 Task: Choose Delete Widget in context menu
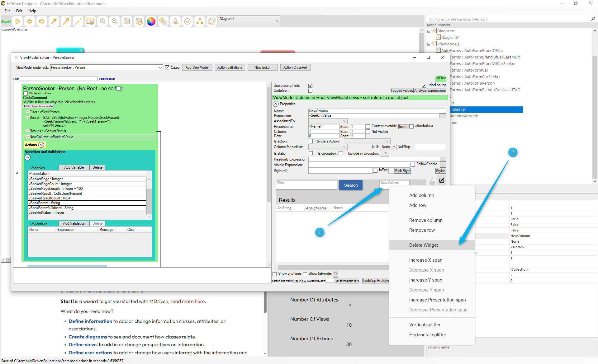point(423,245)
